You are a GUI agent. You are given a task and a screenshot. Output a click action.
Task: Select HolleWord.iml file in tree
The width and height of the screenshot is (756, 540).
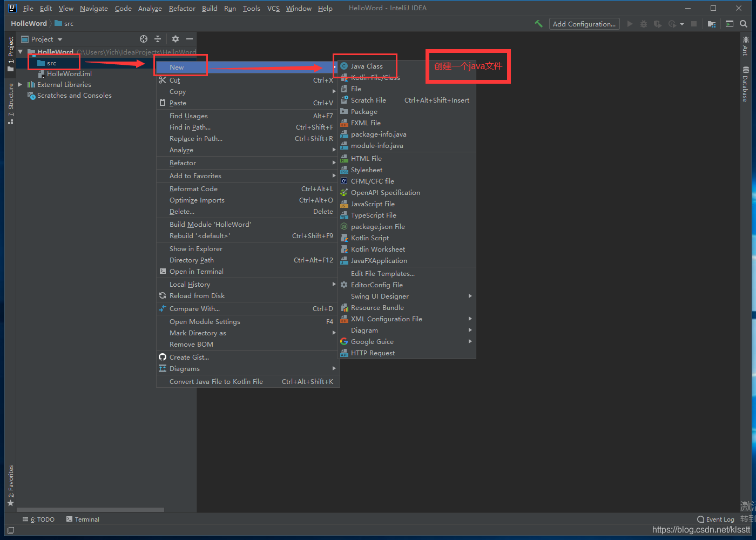[69, 74]
